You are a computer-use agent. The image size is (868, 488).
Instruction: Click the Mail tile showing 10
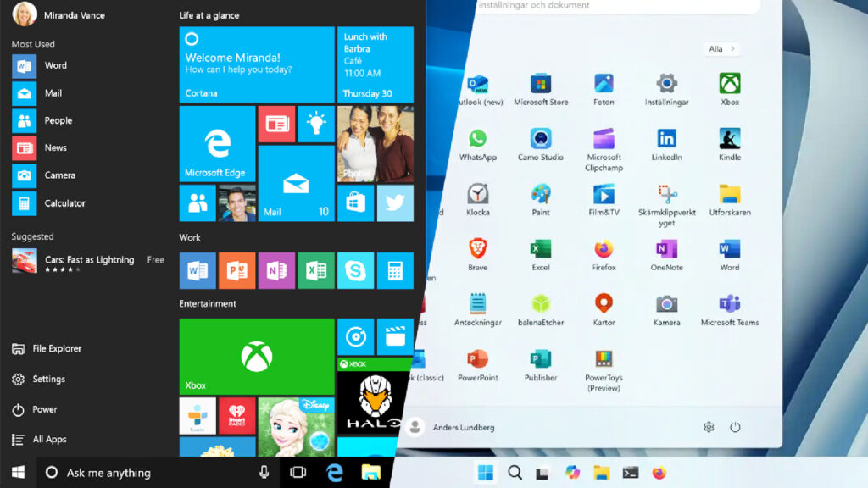click(x=296, y=184)
